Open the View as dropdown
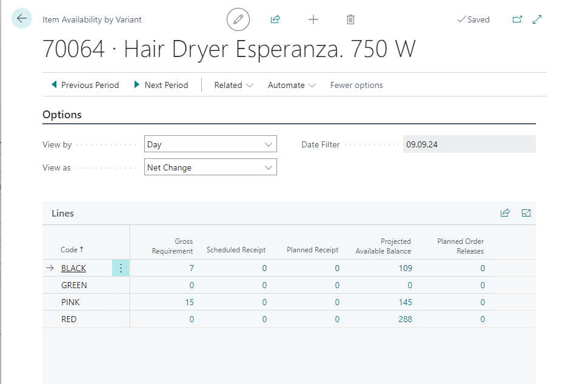This screenshot has height=384, width=588. pyautogui.click(x=210, y=167)
